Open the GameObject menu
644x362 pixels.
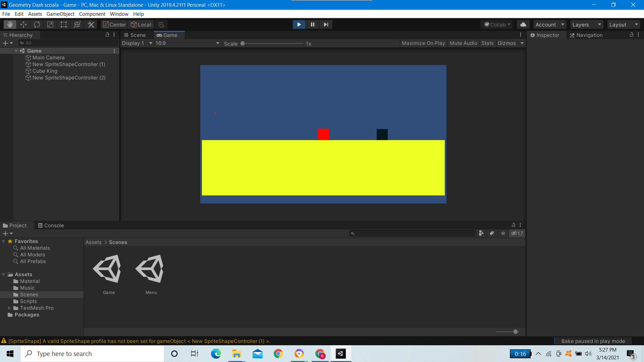[60, 14]
